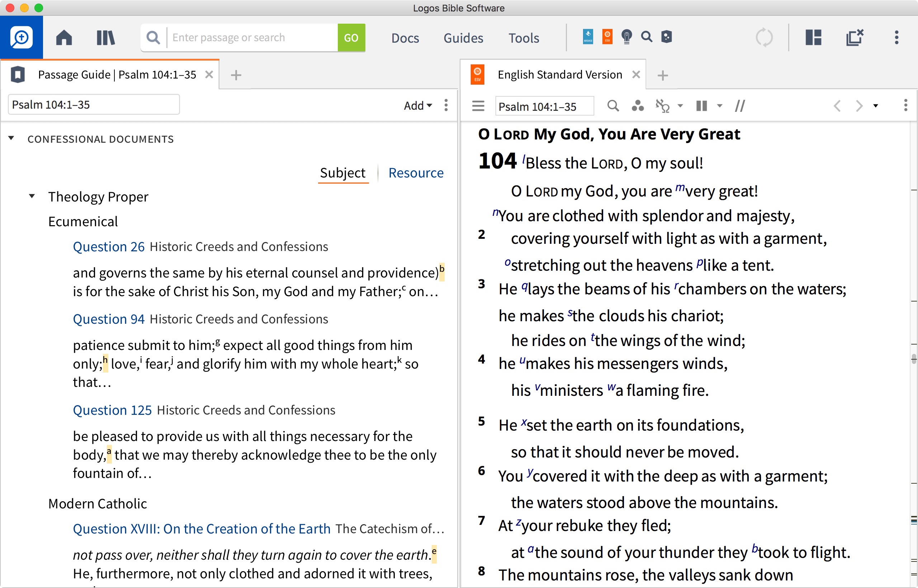Click the magnifier icon in the command box
This screenshot has width=918, height=588.
(x=153, y=37)
